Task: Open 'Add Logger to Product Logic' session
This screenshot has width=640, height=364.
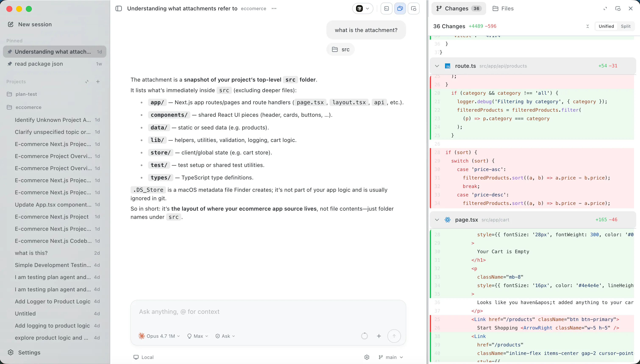Action: tap(54, 301)
